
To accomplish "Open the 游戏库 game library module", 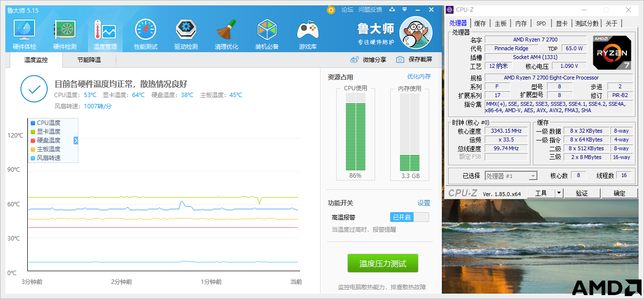I will point(308,35).
